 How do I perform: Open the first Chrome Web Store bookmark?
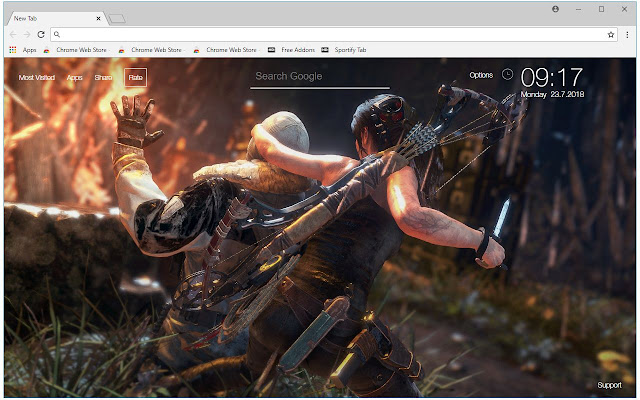click(76, 50)
